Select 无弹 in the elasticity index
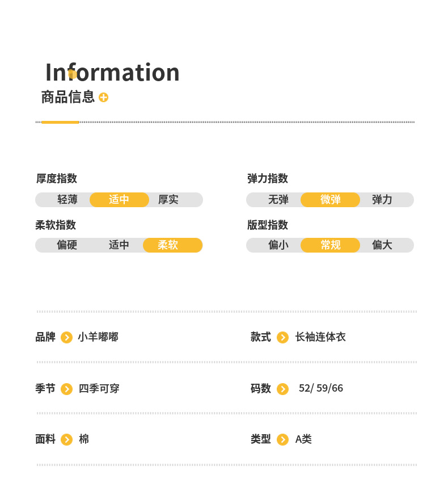The image size is (448, 491). 278,200
